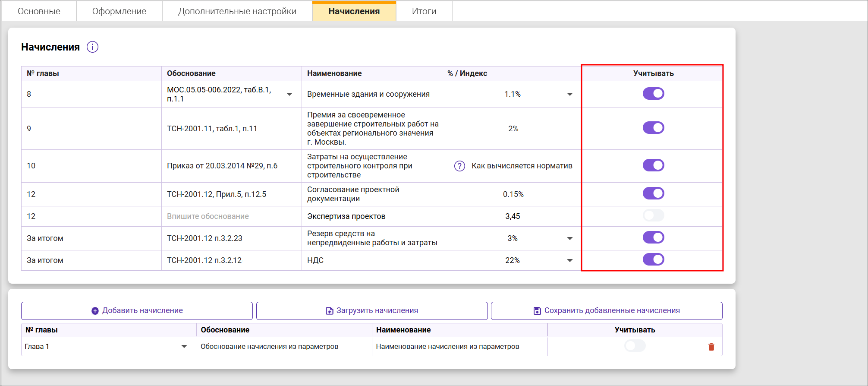Open the МОС.05.05-006.2022 justification dropdown

click(289, 95)
